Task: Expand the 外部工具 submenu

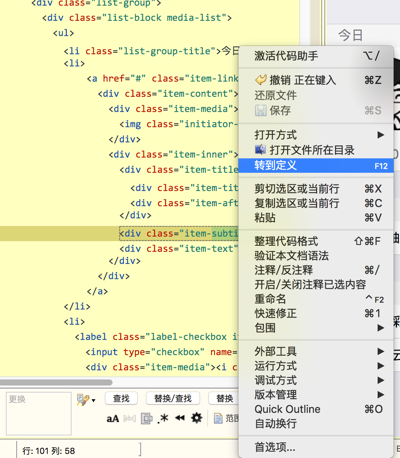Action: point(316,351)
